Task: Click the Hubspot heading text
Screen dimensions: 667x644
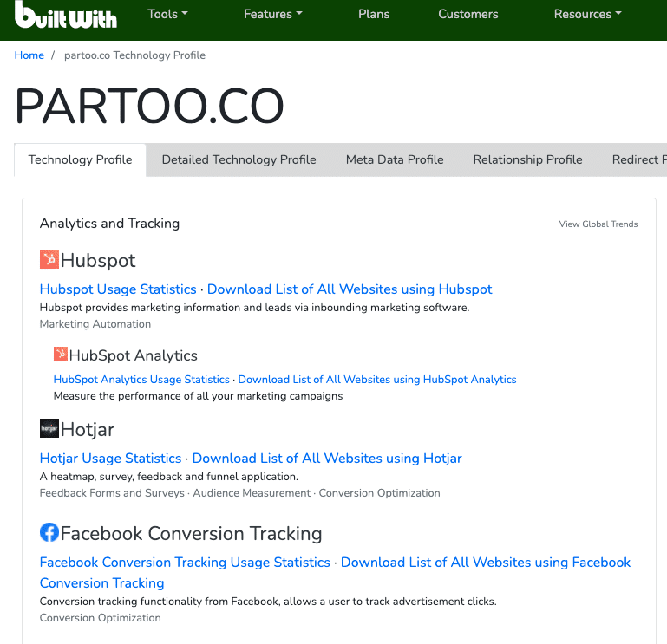Action: click(x=98, y=260)
